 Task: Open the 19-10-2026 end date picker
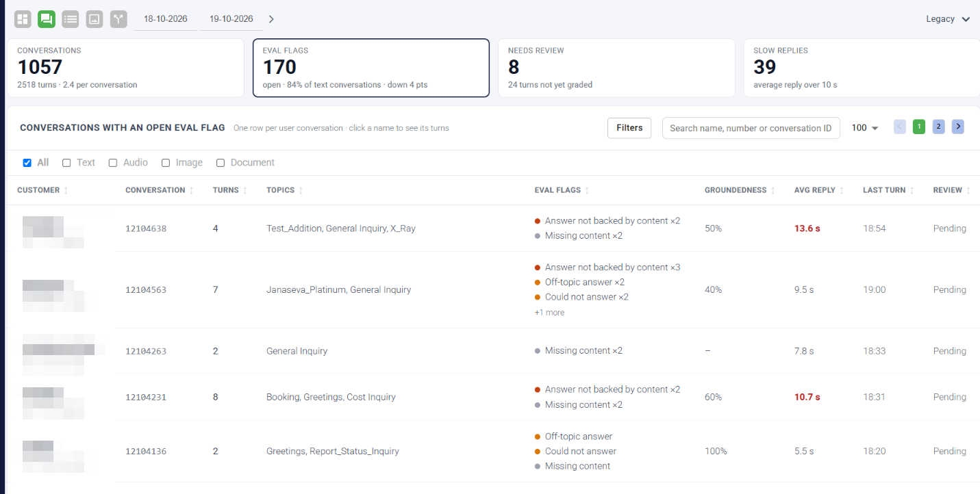231,19
